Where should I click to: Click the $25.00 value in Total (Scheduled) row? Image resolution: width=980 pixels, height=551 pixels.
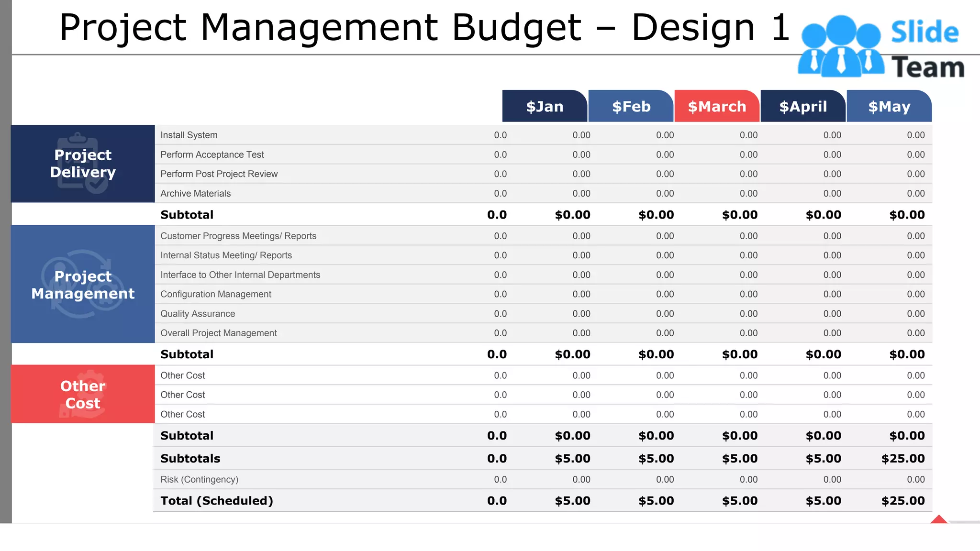pyautogui.click(x=903, y=501)
